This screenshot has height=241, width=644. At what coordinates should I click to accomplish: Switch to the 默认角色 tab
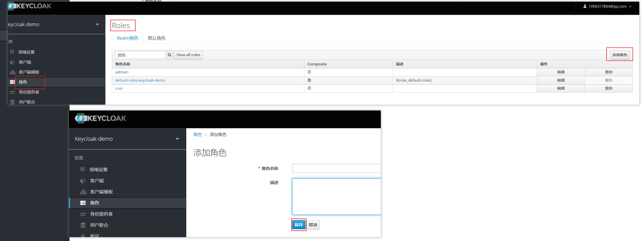(156, 38)
